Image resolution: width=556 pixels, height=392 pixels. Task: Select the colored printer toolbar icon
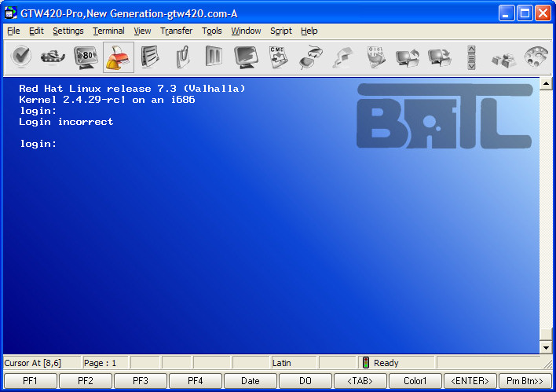click(118, 57)
